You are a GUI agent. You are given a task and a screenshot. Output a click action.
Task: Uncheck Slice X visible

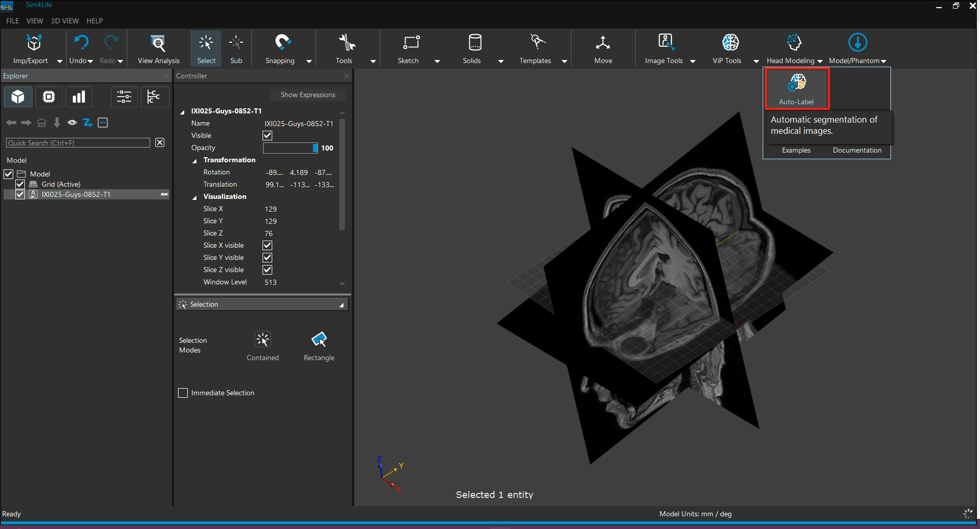(x=267, y=246)
